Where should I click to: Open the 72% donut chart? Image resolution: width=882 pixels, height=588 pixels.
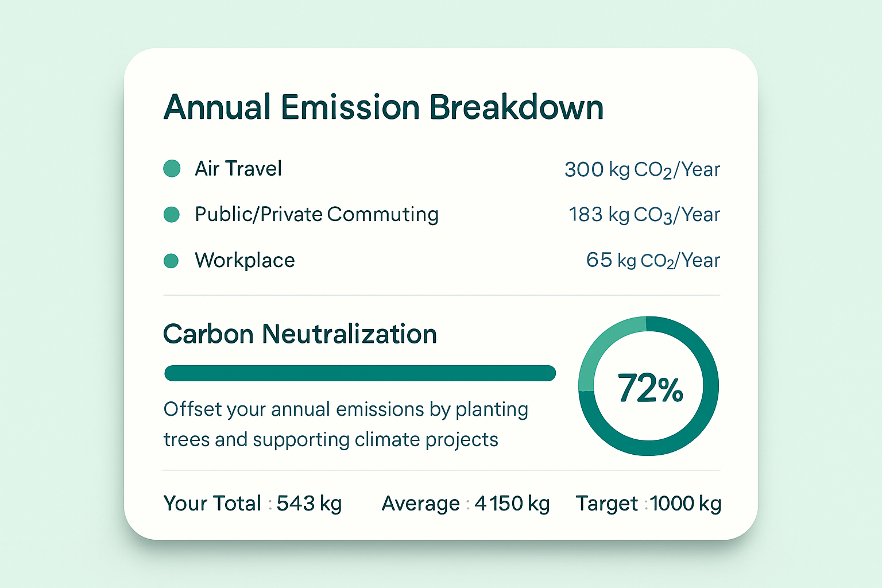[x=648, y=386]
